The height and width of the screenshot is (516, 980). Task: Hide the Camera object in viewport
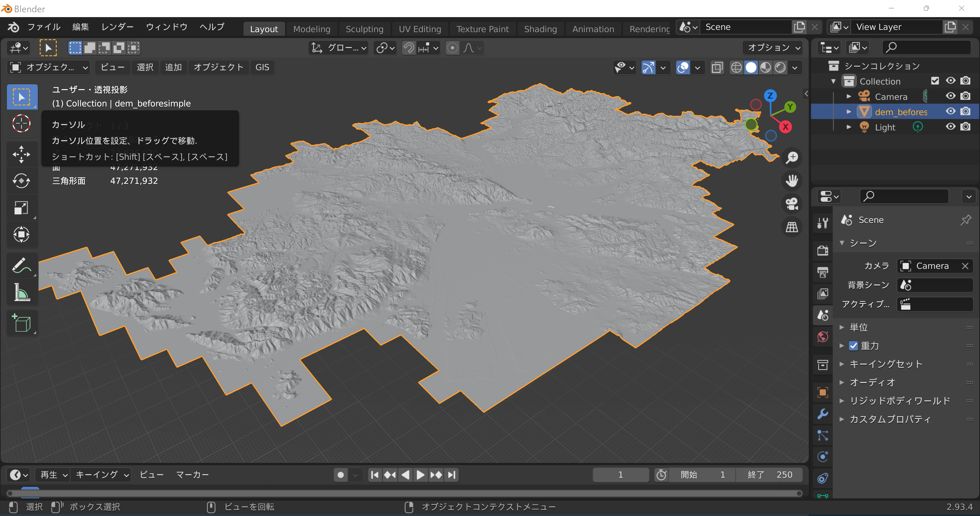[x=950, y=96]
